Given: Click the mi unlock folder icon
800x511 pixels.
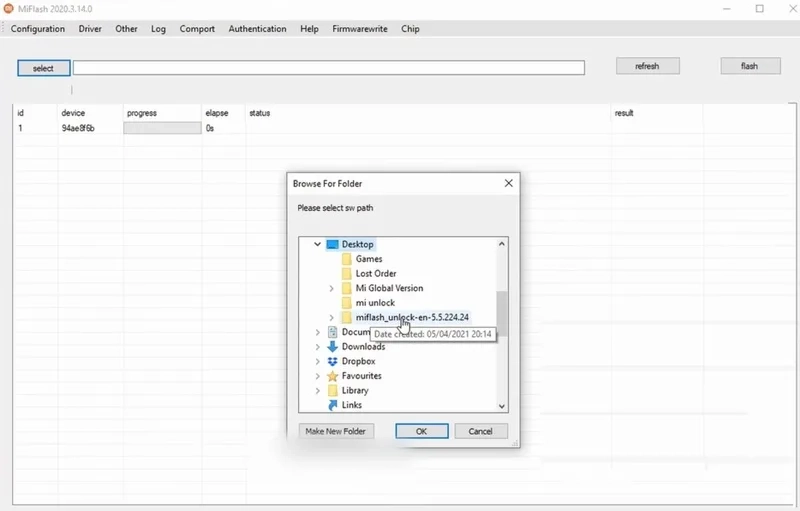Looking at the screenshot, I should pyautogui.click(x=347, y=303).
